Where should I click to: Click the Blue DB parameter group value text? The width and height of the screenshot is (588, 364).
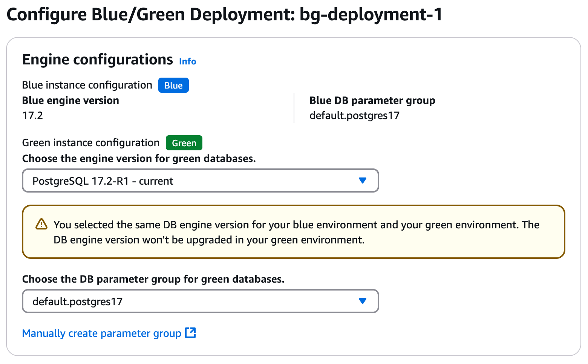pos(354,115)
